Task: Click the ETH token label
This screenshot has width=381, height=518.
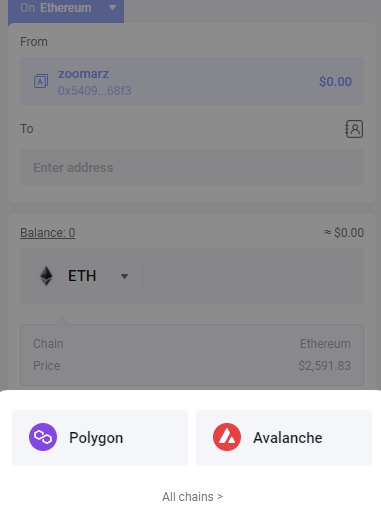Action: click(x=82, y=276)
